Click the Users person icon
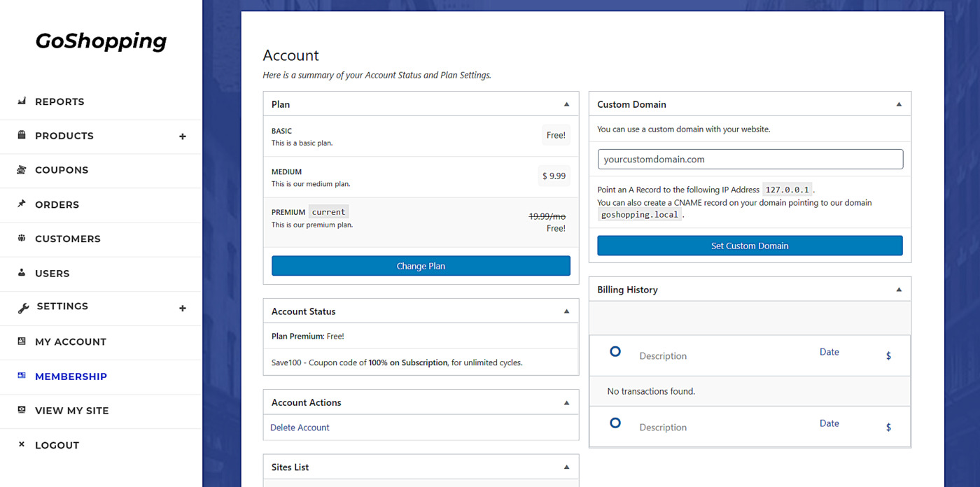The image size is (980, 487). click(x=22, y=272)
